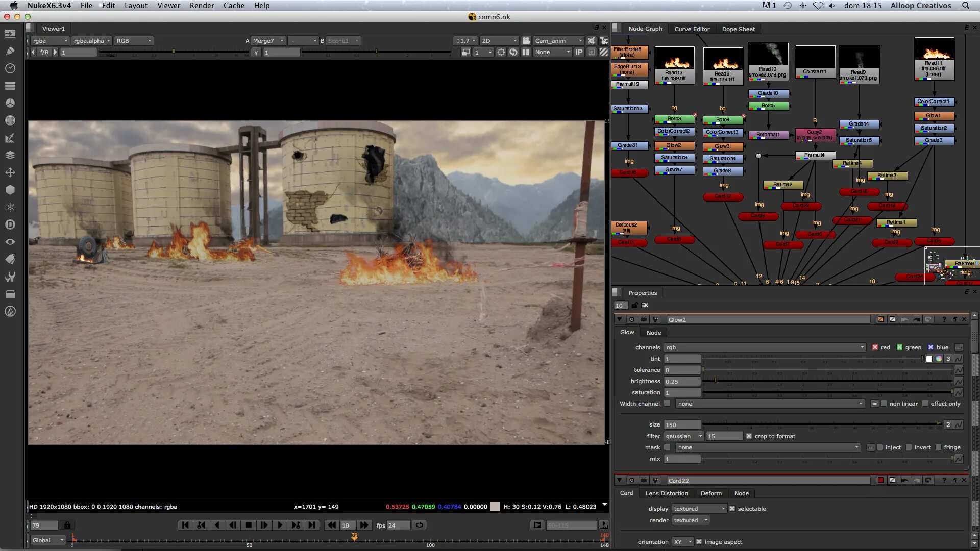The image size is (980, 551).
Task: Click the viewer camera lock icon
Action: tap(526, 41)
